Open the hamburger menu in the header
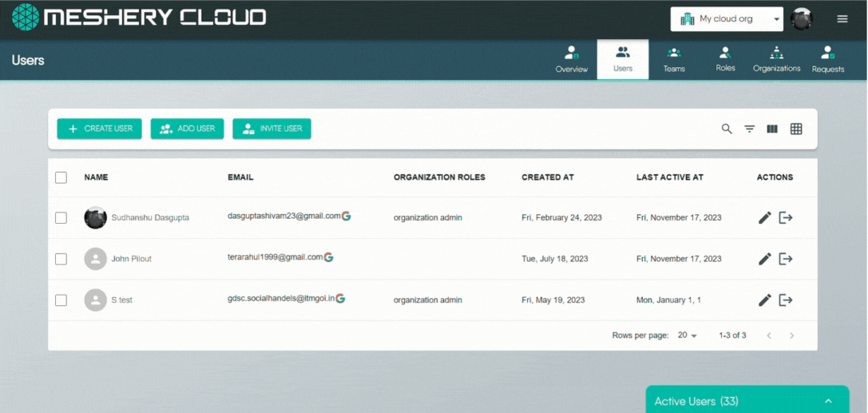Screen dimensions: 868x413 (842, 19)
